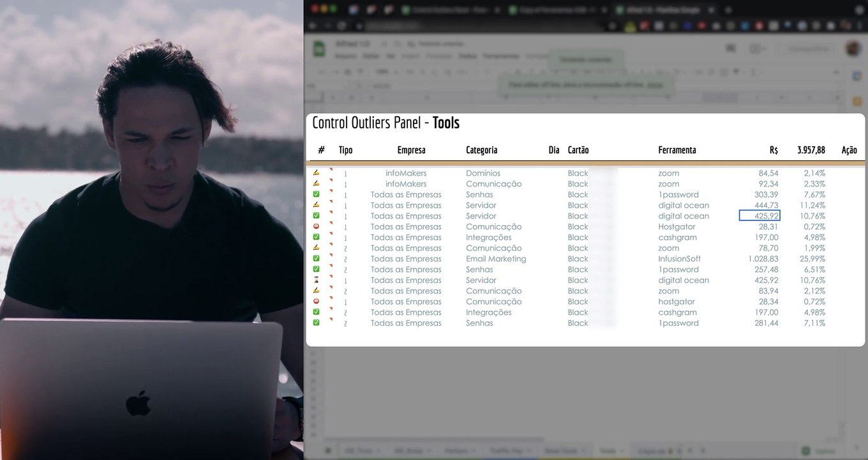Click the value 84,54

pos(768,173)
